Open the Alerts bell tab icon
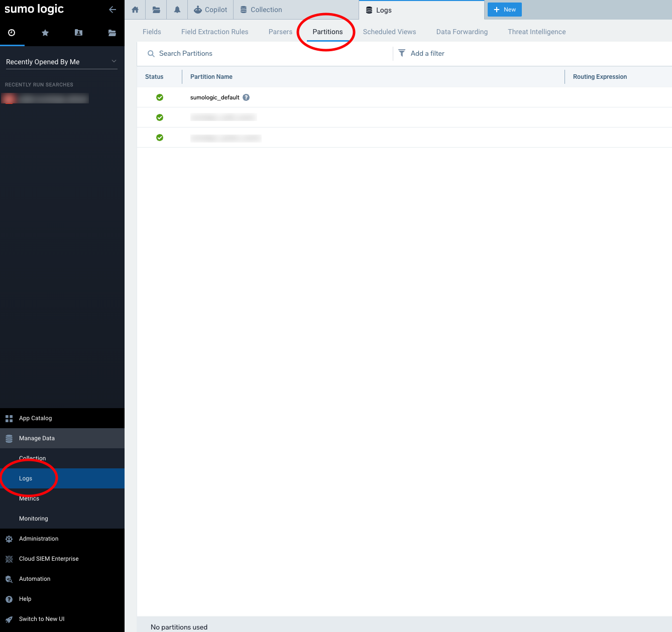Screen dimensions: 672x632 click(177, 10)
